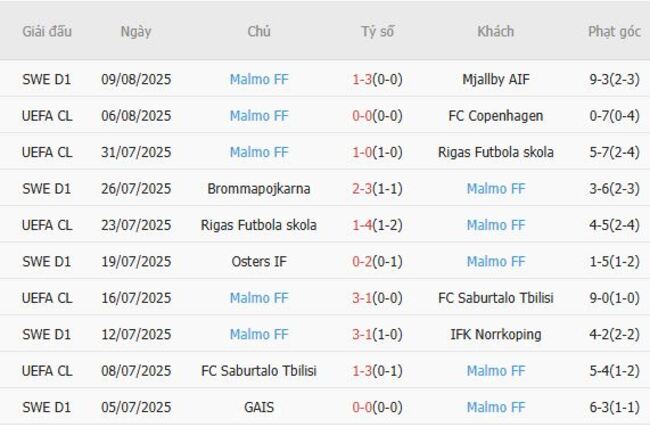Click Malmo FF in the 09/08/2025 row
The height and width of the screenshot is (427, 650).
[259, 80]
